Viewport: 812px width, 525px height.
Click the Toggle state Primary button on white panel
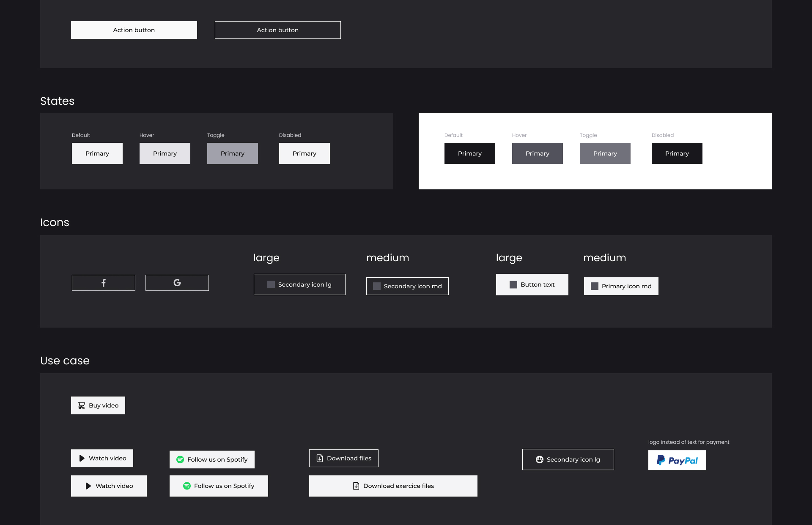[x=605, y=153]
